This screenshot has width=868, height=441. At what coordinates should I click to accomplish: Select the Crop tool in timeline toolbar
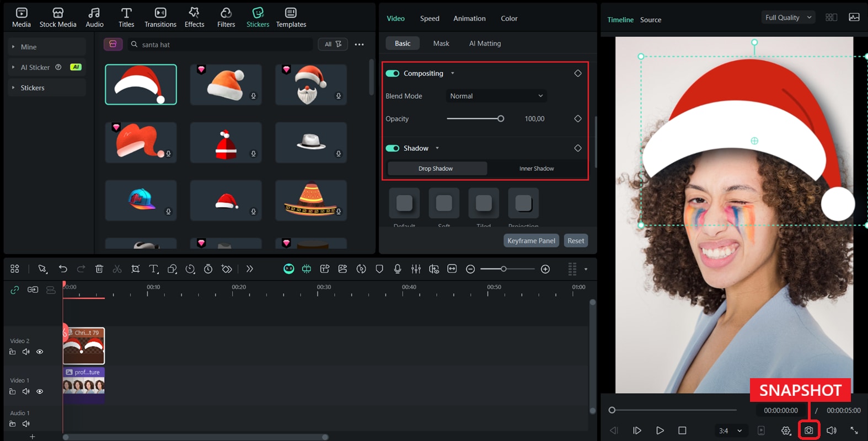point(135,268)
